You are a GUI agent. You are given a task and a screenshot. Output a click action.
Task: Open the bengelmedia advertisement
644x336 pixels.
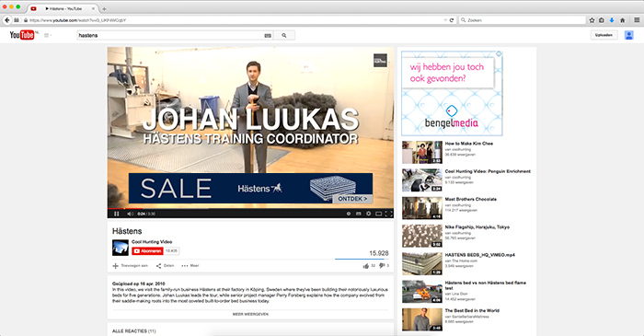pos(452,93)
